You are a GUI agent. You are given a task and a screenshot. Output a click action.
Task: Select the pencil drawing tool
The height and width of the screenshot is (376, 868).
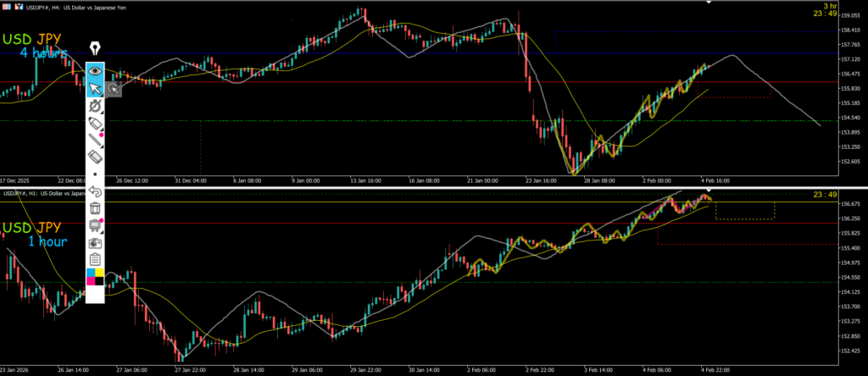click(95, 141)
